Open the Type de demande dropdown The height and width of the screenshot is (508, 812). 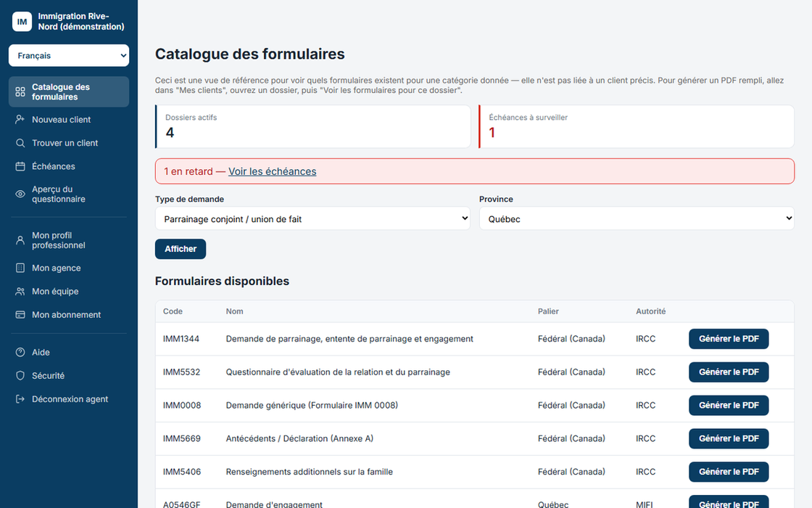tap(312, 218)
